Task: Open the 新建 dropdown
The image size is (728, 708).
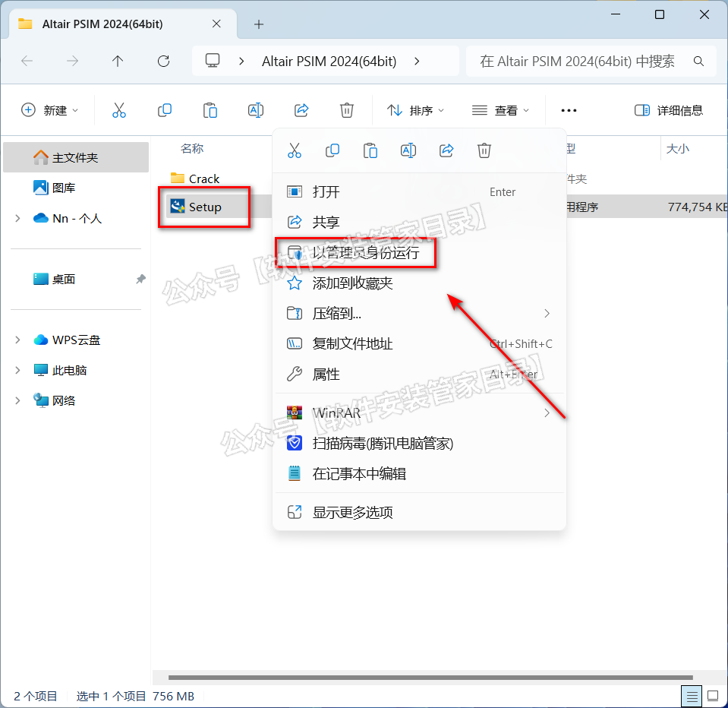Action: pyautogui.click(x=49, y=110)
